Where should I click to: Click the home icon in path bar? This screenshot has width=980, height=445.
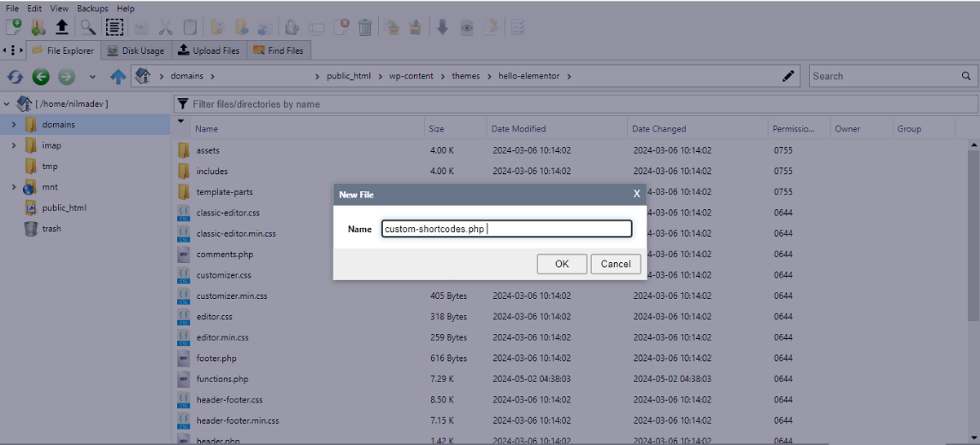[x=143, y=76]
